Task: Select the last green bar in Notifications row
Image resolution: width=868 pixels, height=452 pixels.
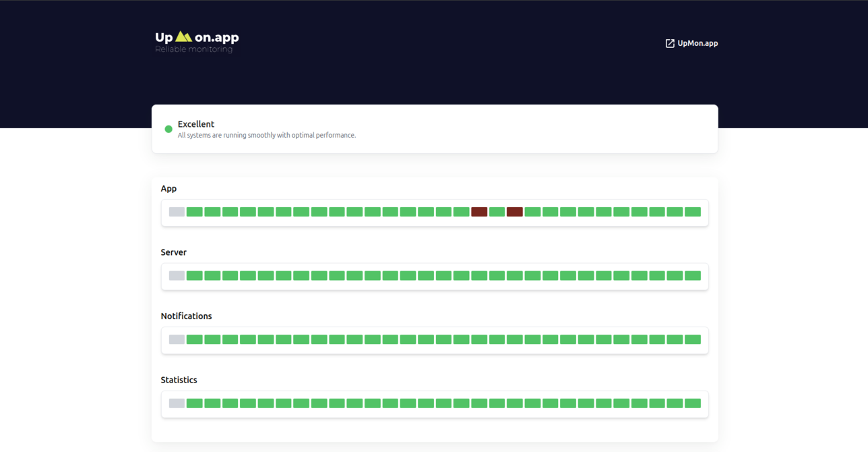Action: 693,339
